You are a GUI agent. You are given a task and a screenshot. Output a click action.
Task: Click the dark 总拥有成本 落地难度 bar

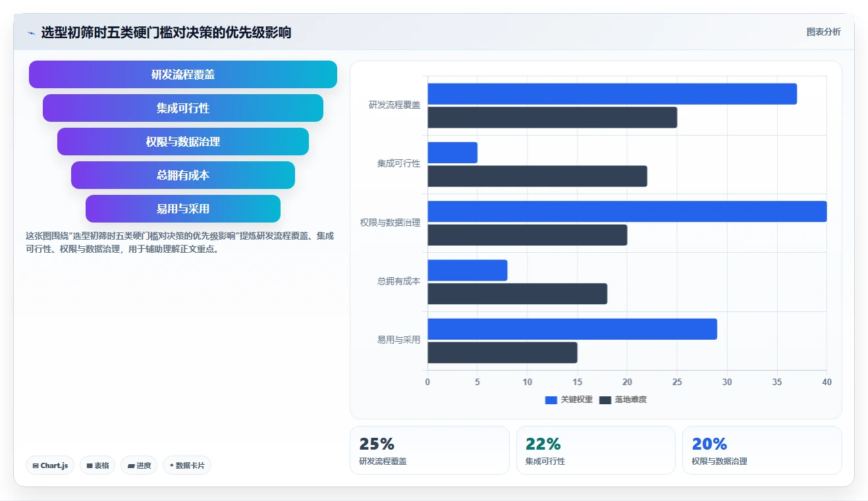point(517,294)
